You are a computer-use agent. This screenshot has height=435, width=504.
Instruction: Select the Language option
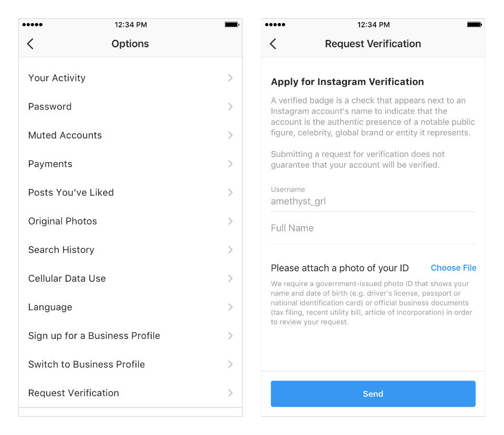[x=50, y=307]
